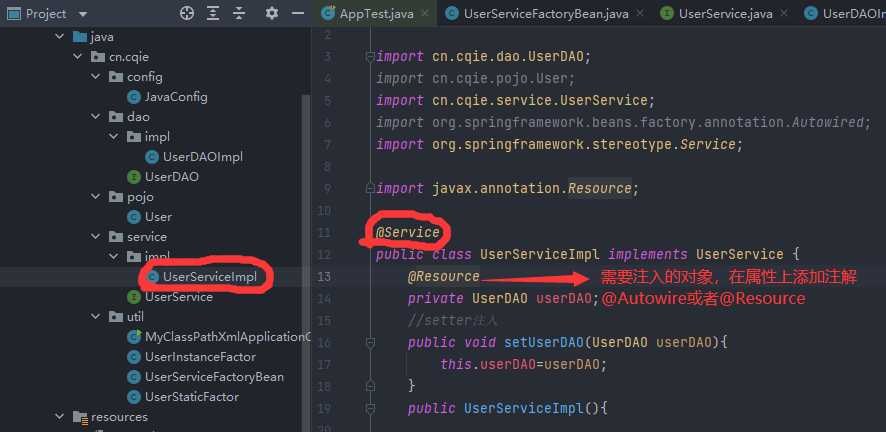Click the java source folder icon
Viewport: 886px width, 432px height.
(x=80, y=37)
